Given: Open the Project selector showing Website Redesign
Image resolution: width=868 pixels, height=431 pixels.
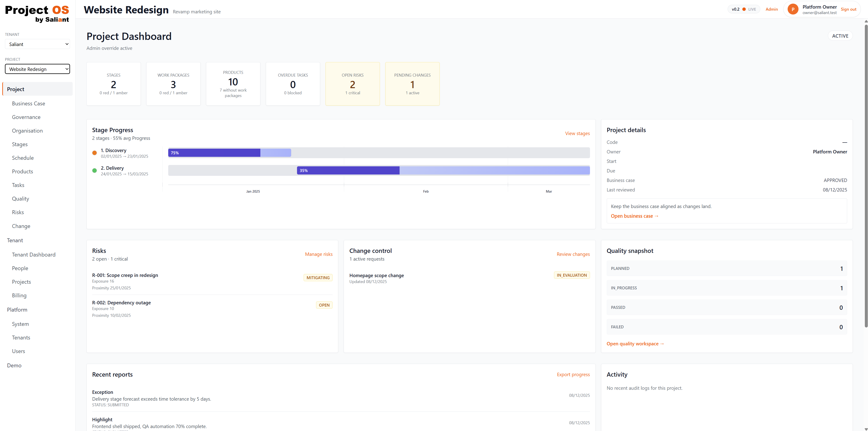Looking at the screenshot, I should click(37, 69).
